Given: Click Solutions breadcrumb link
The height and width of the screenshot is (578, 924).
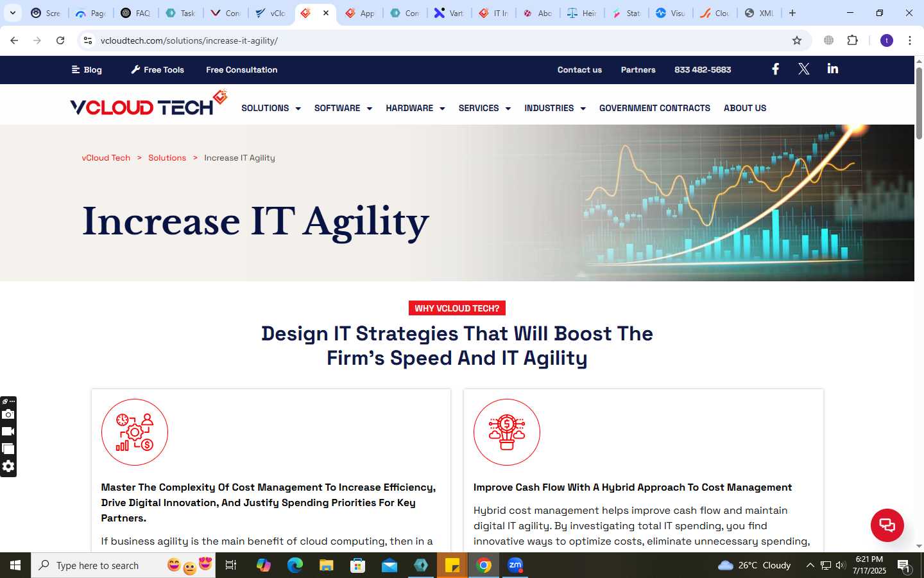Looking at the screenshot, I should point(167,157).
